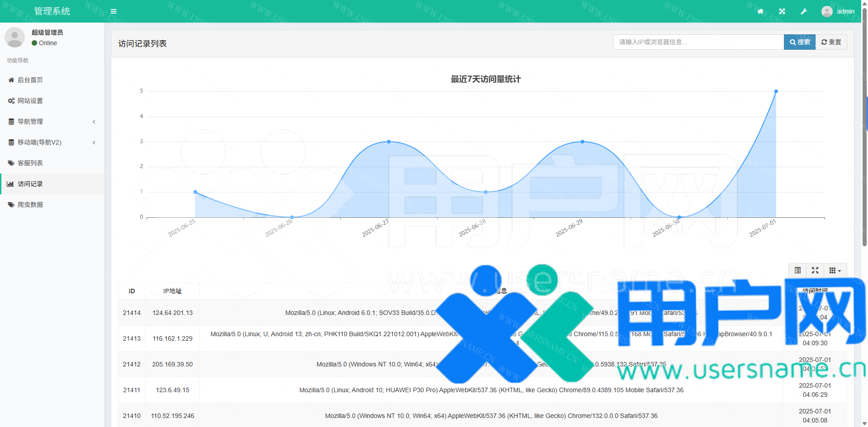Expand the 导航管理 submenu
This screenshot has height=427, width=868.
click(52, 122)
